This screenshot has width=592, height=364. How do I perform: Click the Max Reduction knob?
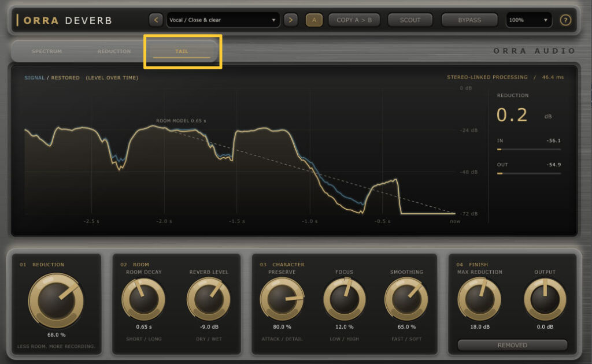click(479, 299)
